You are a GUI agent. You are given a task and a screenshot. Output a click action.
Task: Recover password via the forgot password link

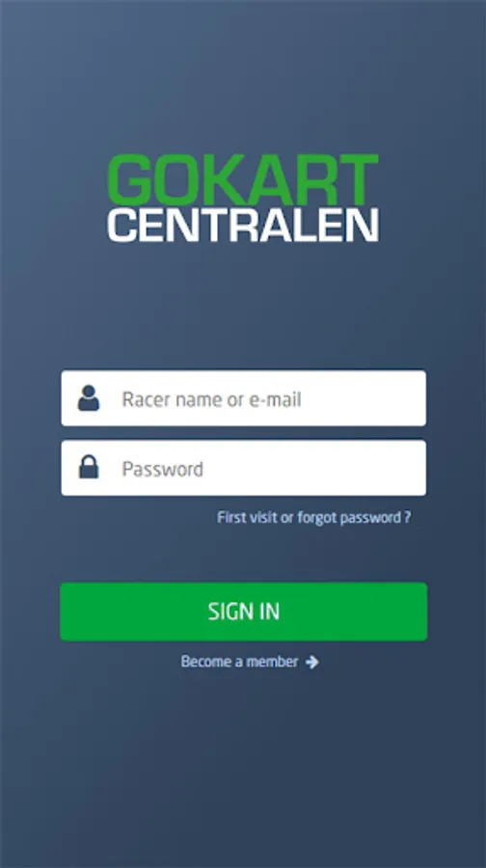coord(313,518)
